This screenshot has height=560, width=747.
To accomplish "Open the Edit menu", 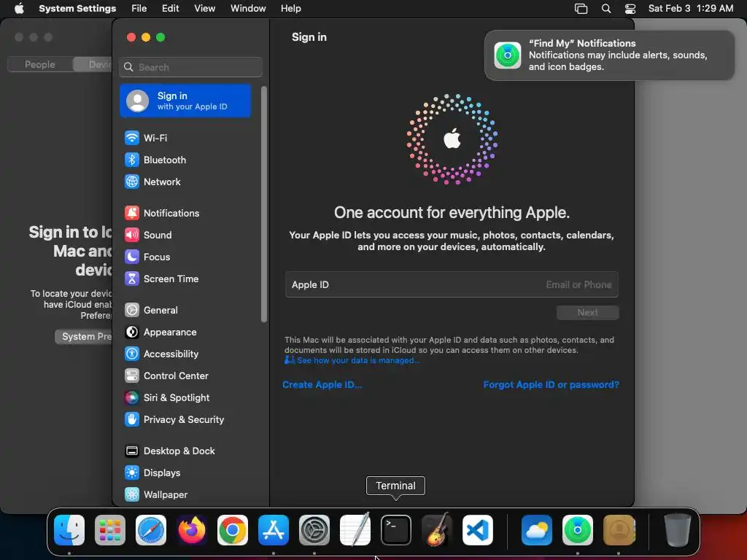I will coord(170,9).
